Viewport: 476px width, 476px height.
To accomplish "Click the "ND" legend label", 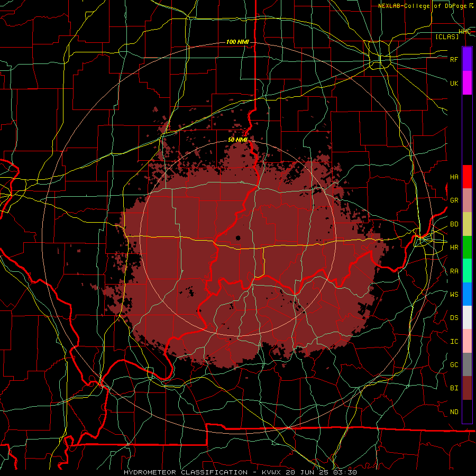I will click(454, 412).
